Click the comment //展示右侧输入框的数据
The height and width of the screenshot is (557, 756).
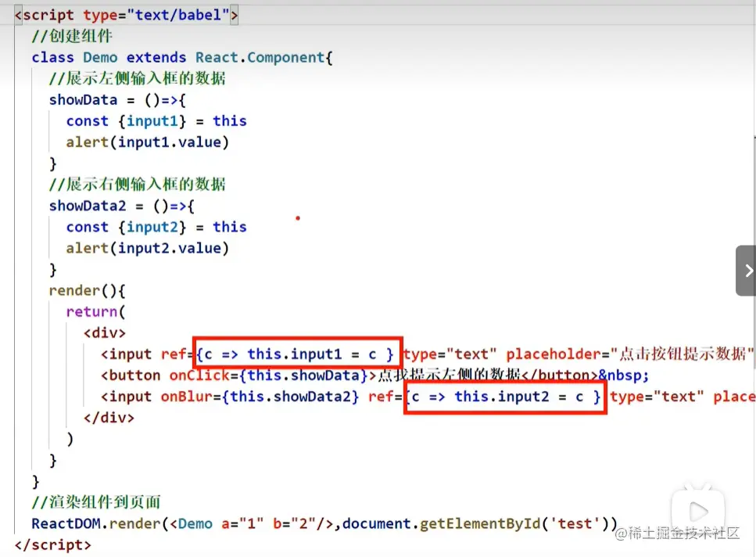pyautogui.click(x=137, y=184)
